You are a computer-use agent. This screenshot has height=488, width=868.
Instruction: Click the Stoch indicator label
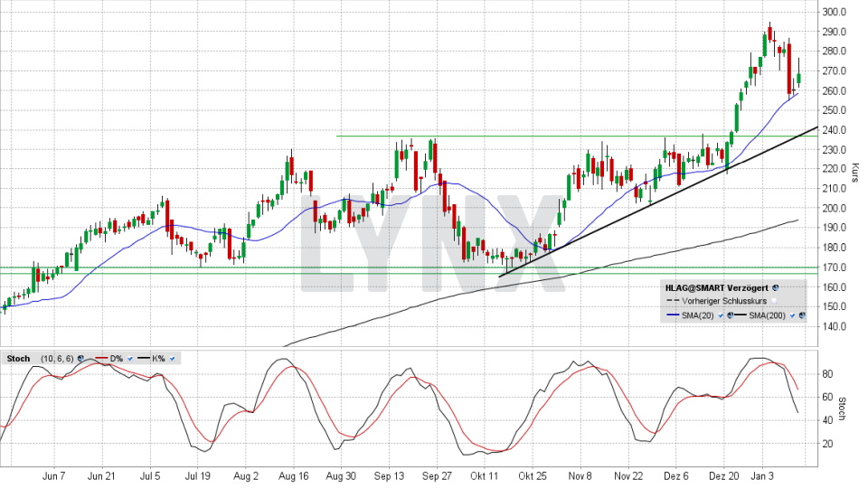coord(18,359)
